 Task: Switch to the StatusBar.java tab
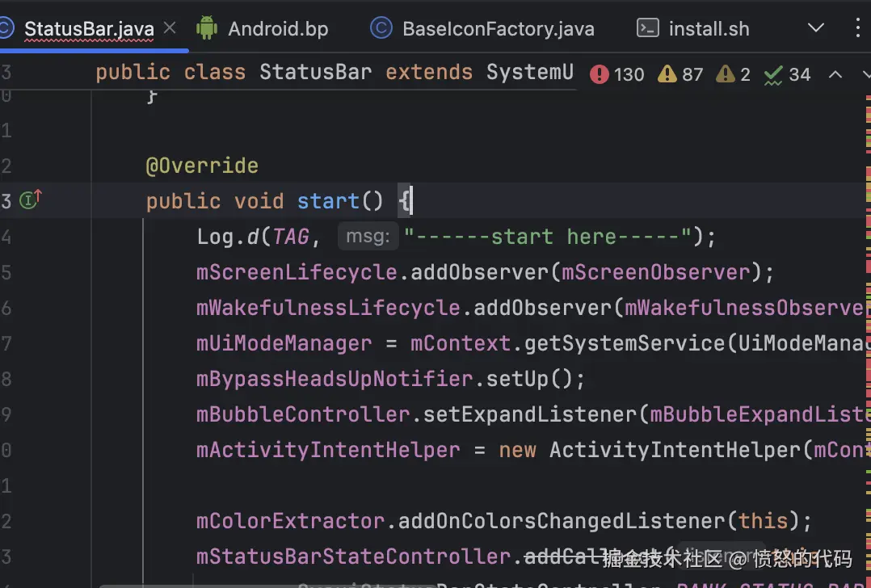89,28
